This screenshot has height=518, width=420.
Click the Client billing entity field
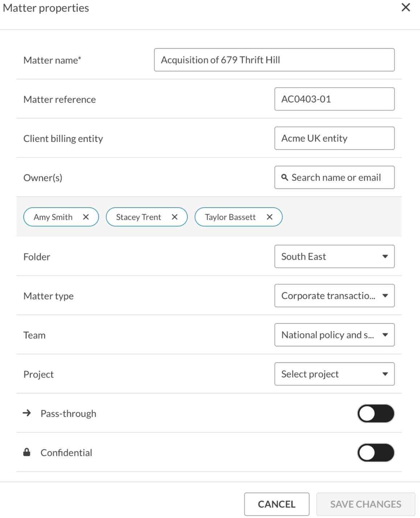point(334,138)
